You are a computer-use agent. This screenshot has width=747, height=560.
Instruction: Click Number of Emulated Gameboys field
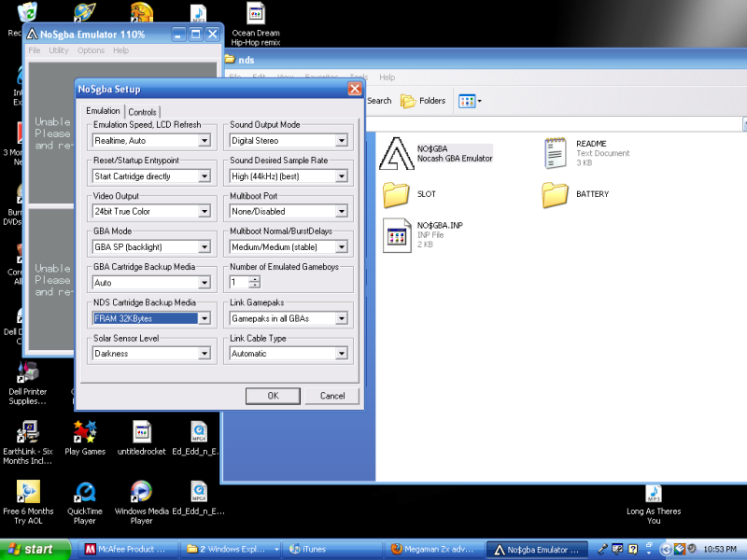[240, 283]
